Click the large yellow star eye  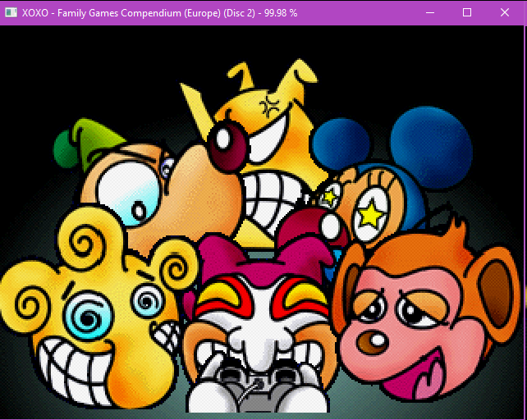(370, 215)
